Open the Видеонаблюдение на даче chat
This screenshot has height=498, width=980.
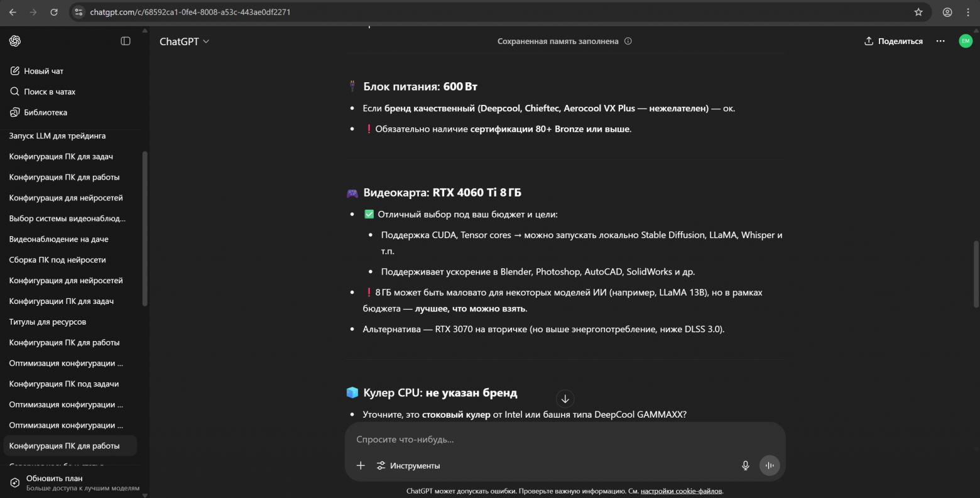[58, 239]
